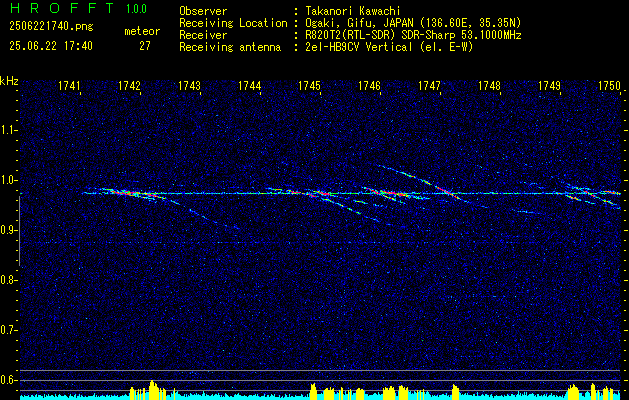The image size is (629, 400).
Task: Click the 1750 time axis label
Action: [609, 86]
